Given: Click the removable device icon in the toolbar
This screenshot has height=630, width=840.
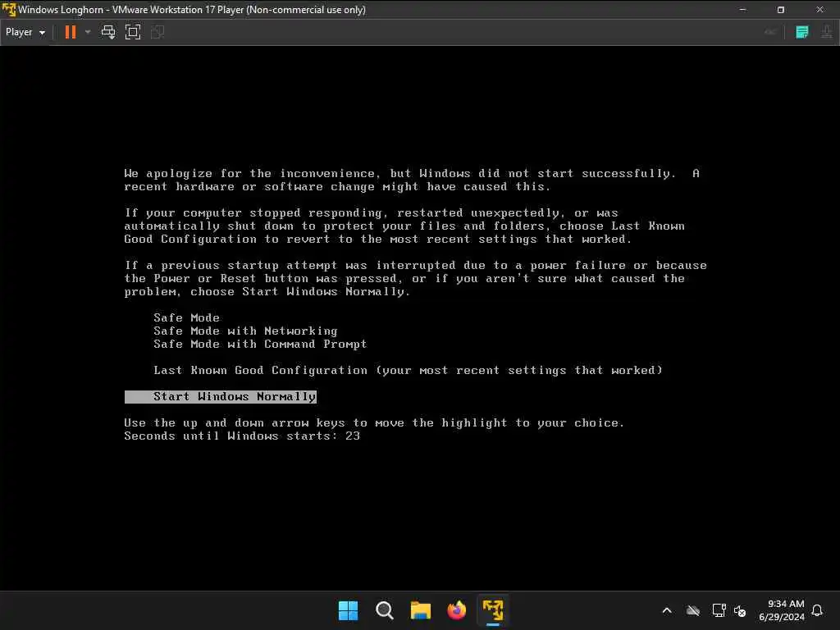Looking at the screenshot, I should pyautogui.click(x=826, y=32).
